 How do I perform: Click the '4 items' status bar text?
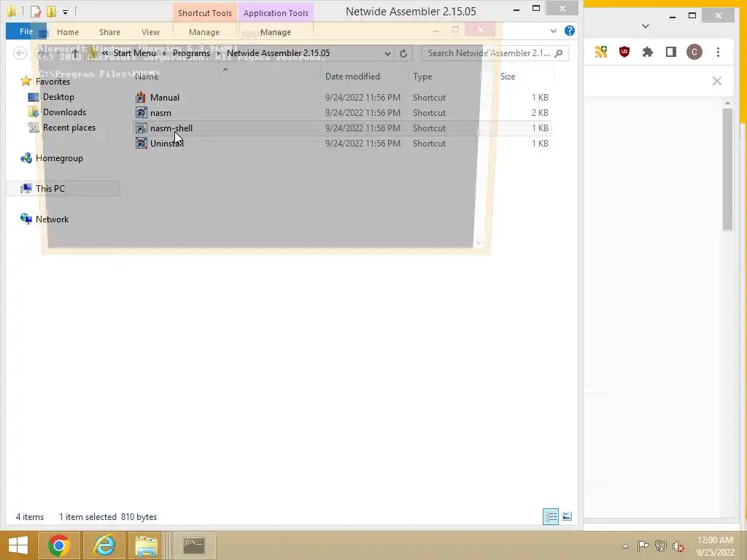(x=30, y=517)
